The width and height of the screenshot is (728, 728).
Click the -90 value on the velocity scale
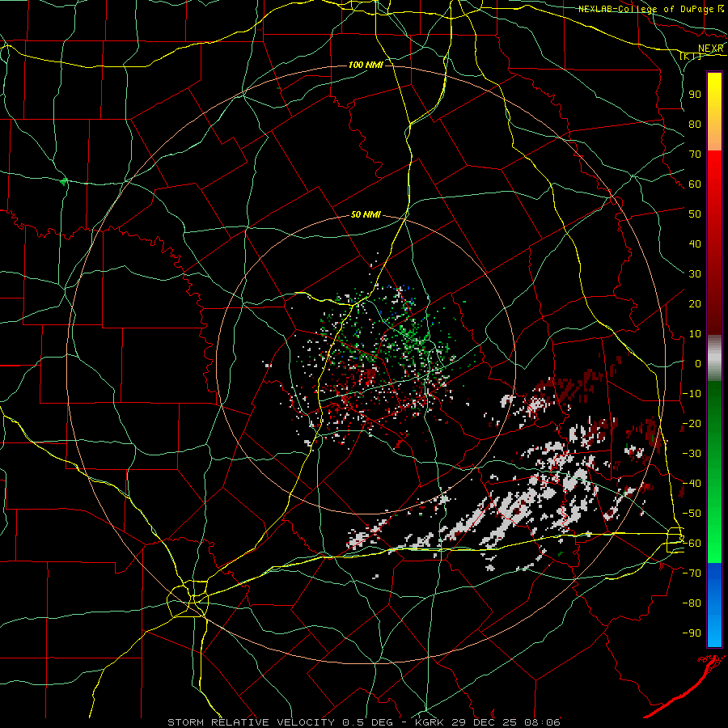(x=692, y=633)
